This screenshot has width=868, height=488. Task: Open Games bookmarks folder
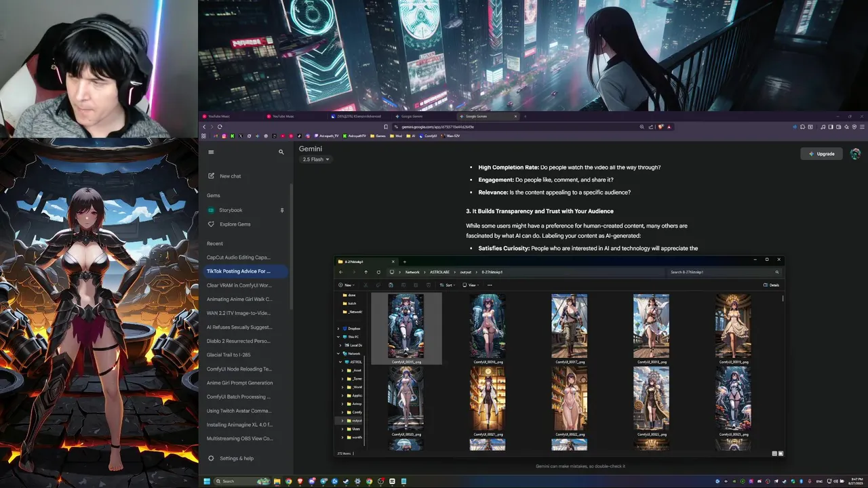[378, 136]
